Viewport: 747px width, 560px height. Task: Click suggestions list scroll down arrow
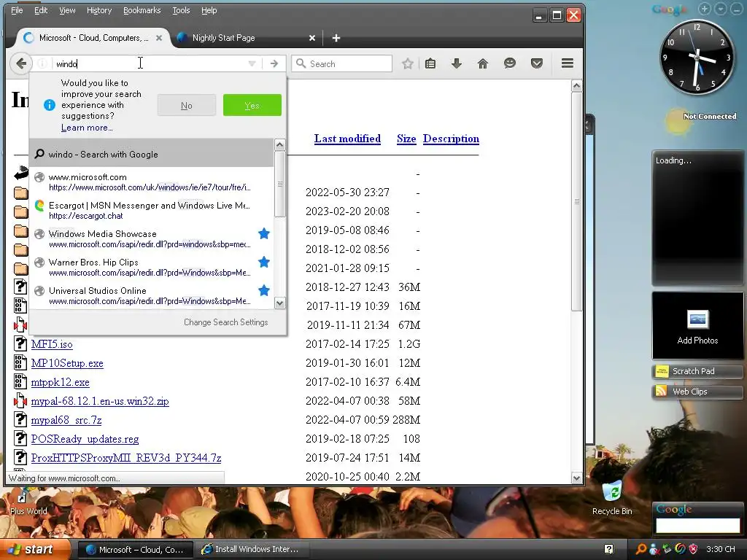[280, 303]
